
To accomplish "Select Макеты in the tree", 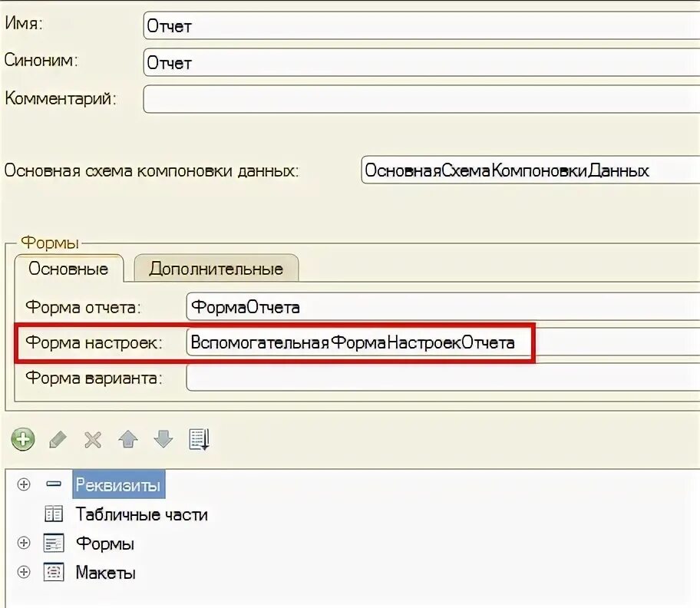I will click(106, 573).
